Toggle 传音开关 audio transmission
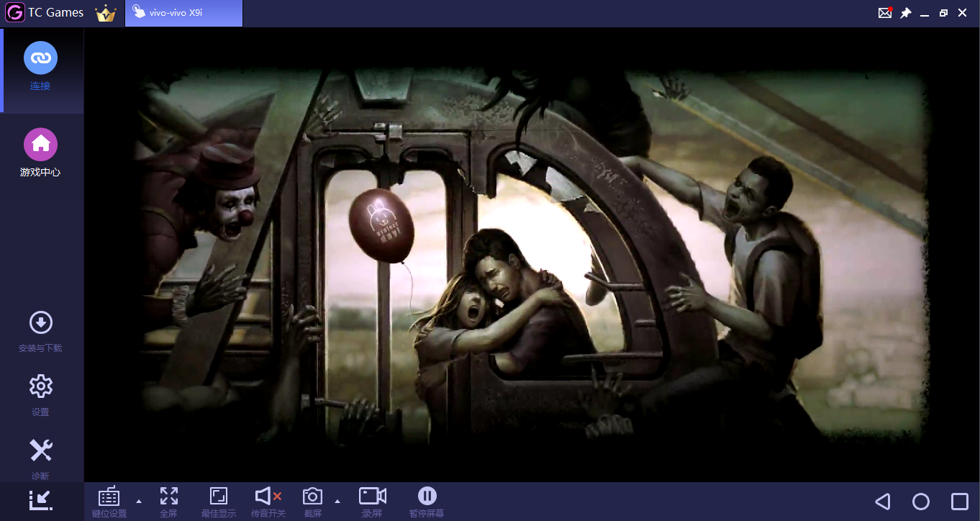 [268, 502]
